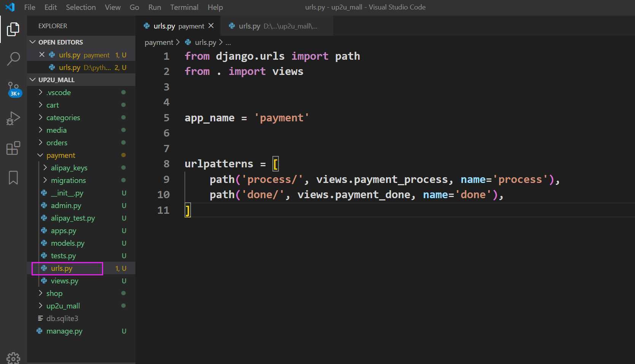Open views.py in the file tree
635x364 pixels.
tap(81, 281)
